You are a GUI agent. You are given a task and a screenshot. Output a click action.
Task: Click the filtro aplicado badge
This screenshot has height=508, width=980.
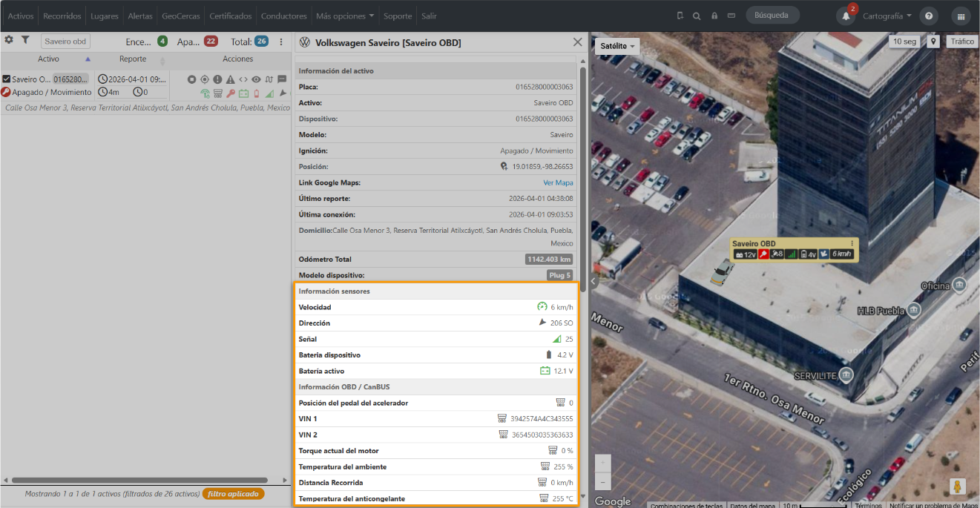[x=233, y=494]
